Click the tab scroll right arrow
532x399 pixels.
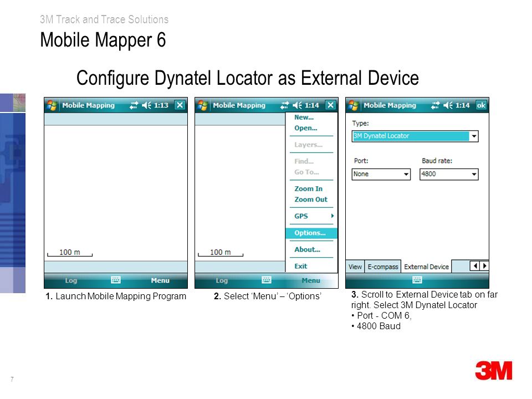484,266
